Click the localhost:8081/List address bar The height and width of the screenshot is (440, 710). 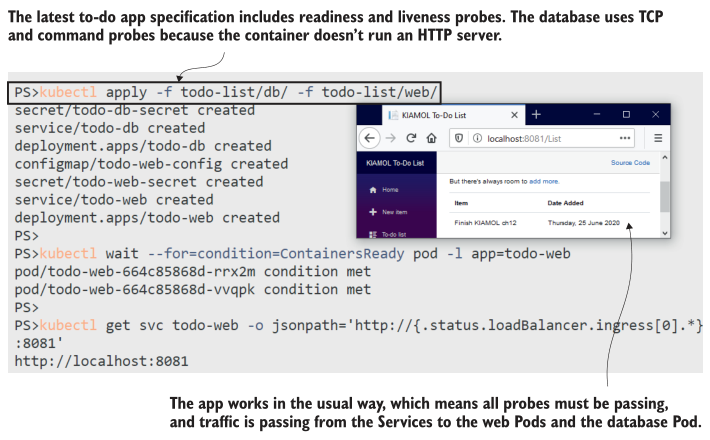pos(540,138)
